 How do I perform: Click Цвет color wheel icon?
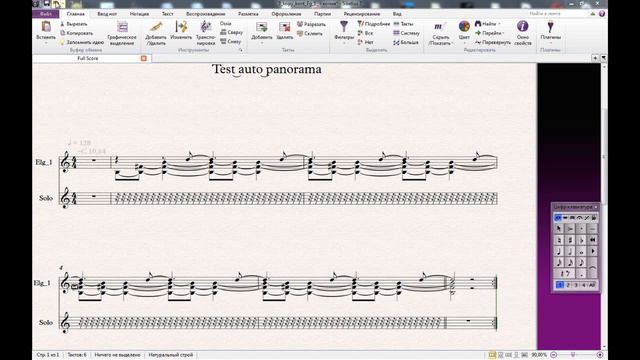464,27
